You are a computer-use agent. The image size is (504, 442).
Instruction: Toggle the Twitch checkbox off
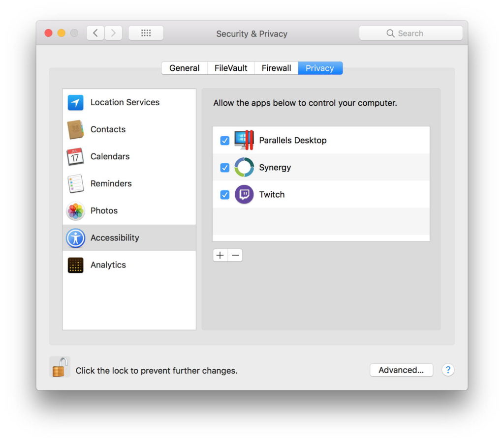click(225, 195)
